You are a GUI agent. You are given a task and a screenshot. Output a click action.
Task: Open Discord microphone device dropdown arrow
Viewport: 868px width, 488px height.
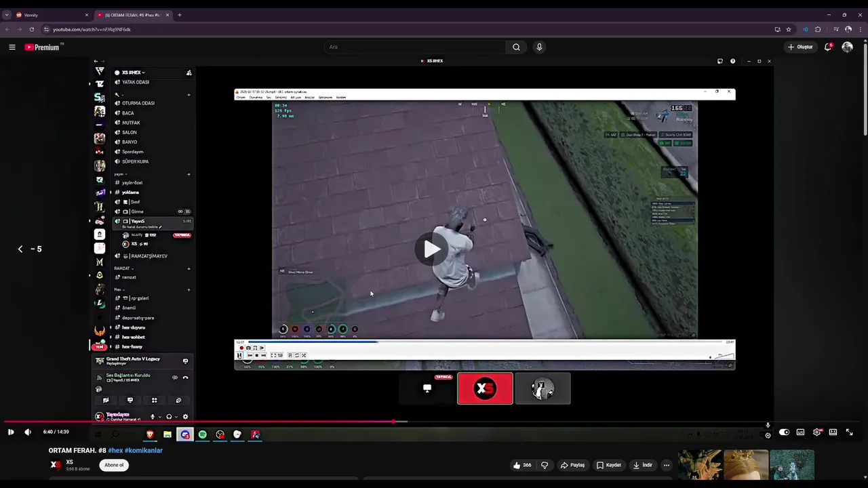click(x=160, y=417)
